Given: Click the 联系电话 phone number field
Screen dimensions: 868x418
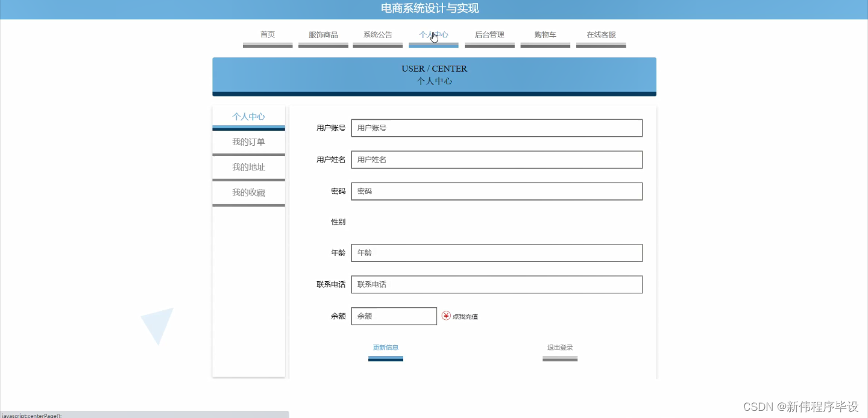Looking at the screenshot, I should (496, 284).
